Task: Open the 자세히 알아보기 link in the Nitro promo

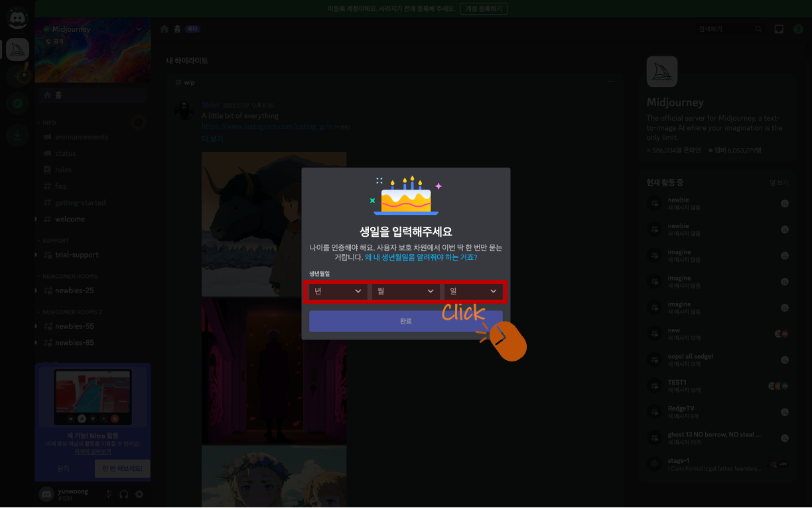Action: point(92,452)
